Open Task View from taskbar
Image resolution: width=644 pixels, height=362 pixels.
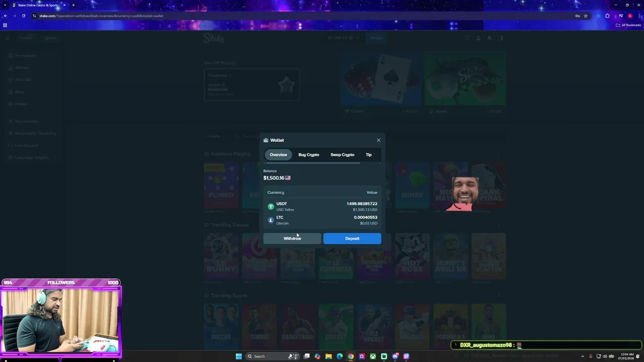306,356
